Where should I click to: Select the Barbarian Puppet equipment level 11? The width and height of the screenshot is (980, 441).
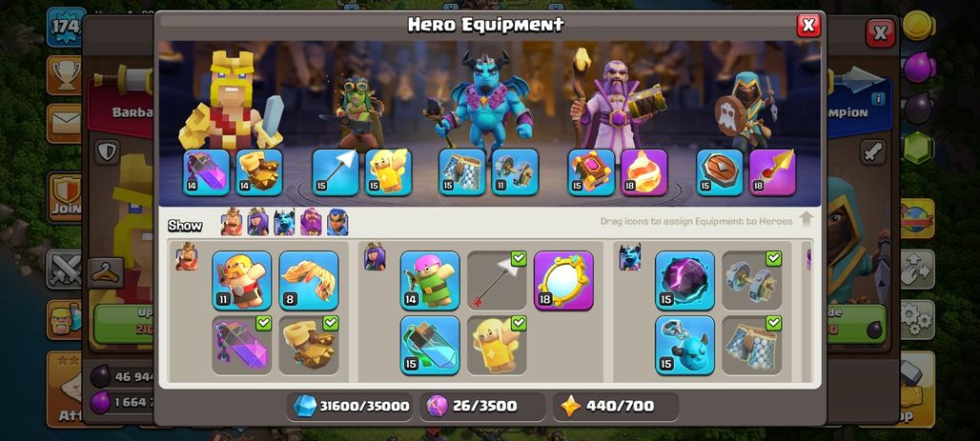pyautogui.click(x=241, y=280)
